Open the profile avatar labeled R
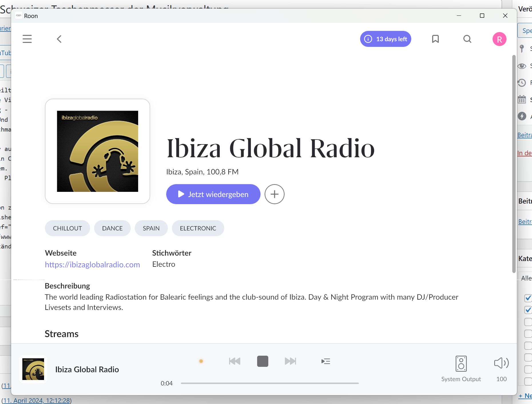This screenshot has width=532, height=404. click(x=499, y=39)
